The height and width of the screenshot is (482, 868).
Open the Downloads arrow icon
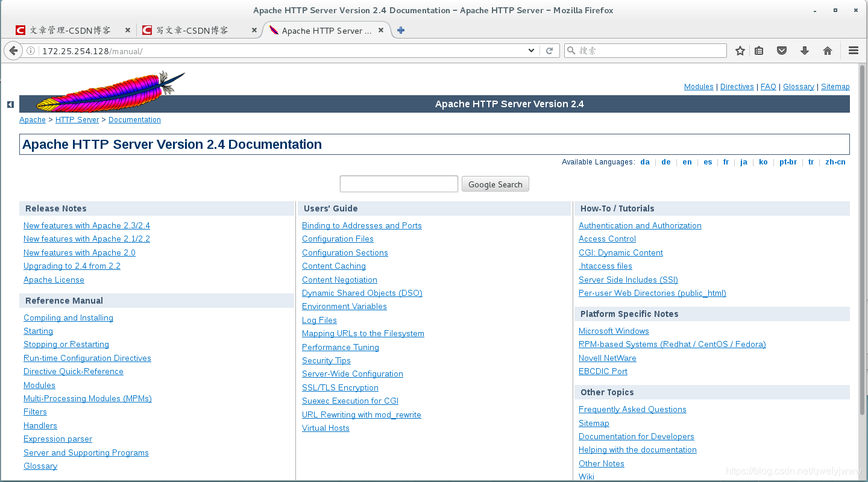click(x=805, y=51)
